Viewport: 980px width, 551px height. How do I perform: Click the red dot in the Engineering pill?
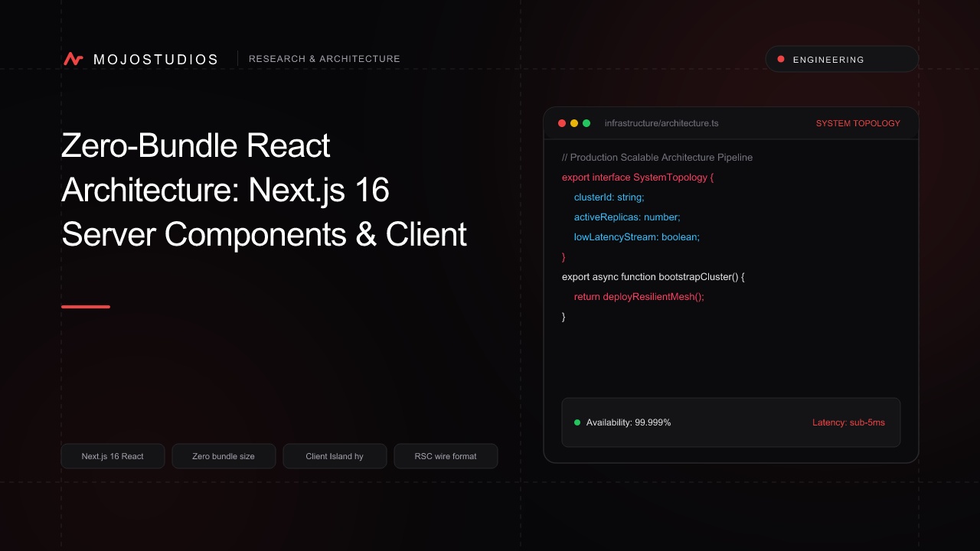(x=781, y=59)
